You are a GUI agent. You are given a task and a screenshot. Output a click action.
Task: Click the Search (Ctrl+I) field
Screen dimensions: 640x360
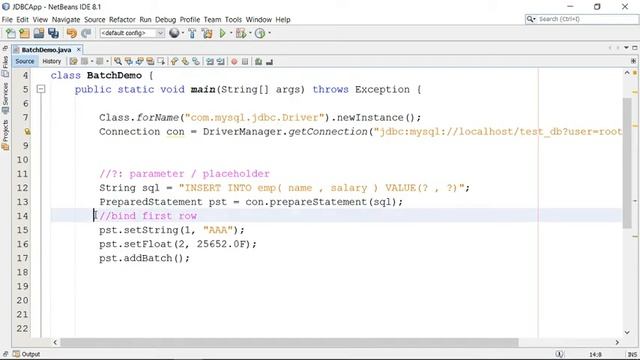pyautogui.click(x=582, y=19)
